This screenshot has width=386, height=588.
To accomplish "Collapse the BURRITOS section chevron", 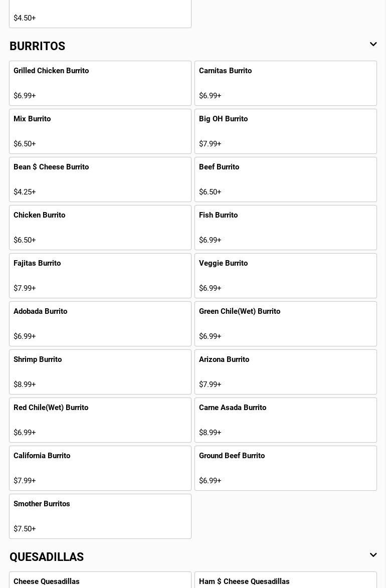I will coord(373,45).
